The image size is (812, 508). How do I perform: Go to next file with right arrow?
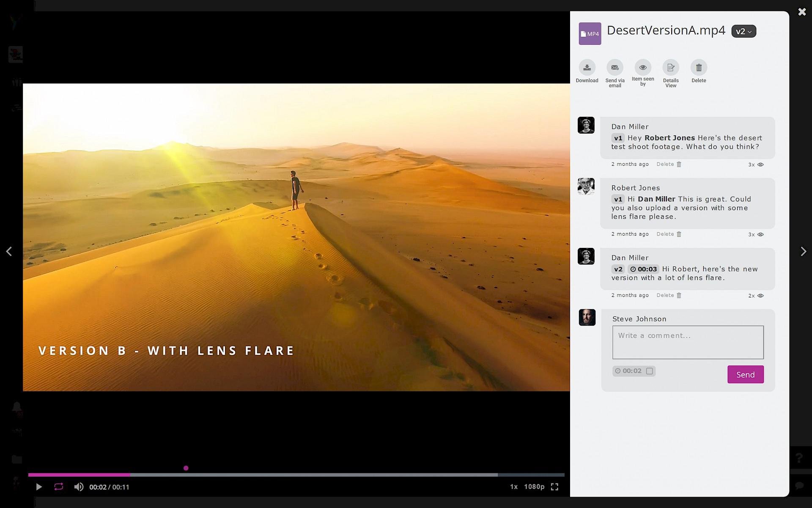(803, 251)
